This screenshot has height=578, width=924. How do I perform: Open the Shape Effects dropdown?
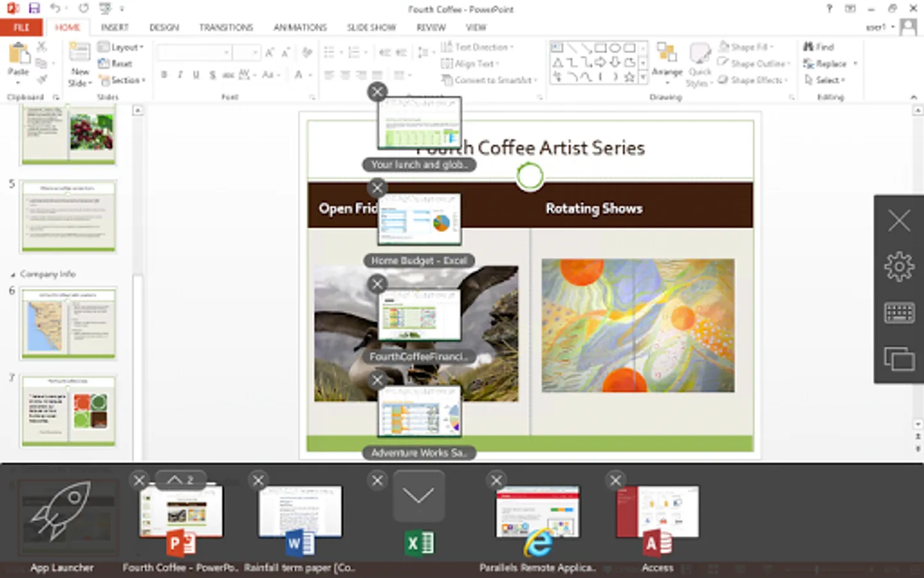click(752, 80)
